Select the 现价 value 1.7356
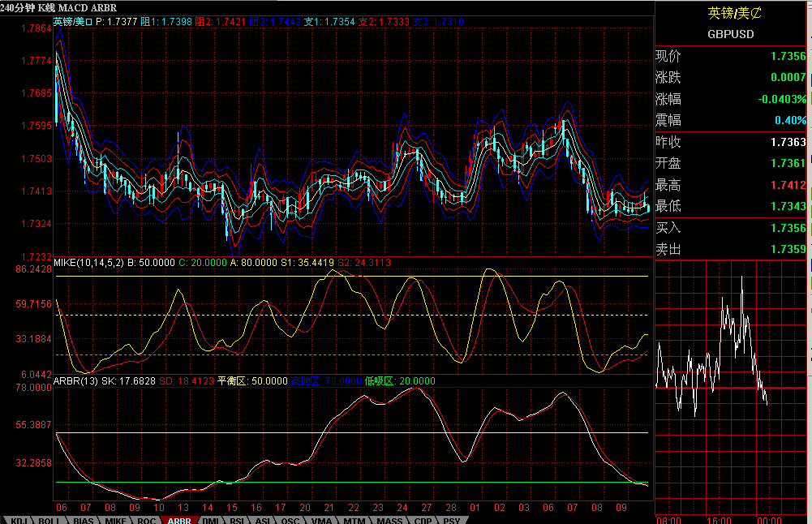The height and width of the screenshot is (524, 812). point(788,56)
